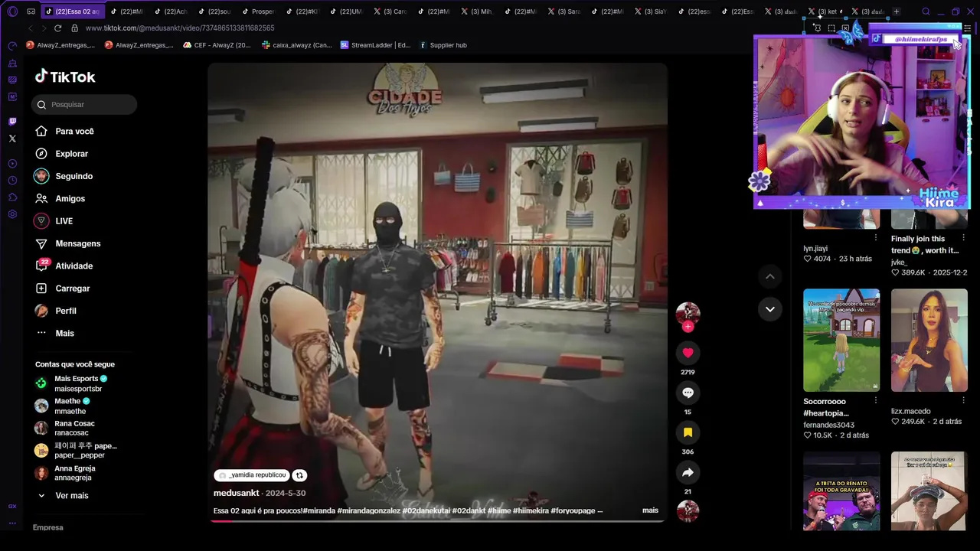Open options for Socorroooo video

point(876,400)
